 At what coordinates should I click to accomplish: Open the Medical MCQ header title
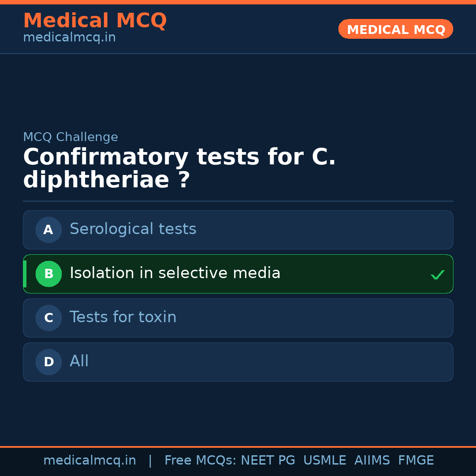pos(95,21)
